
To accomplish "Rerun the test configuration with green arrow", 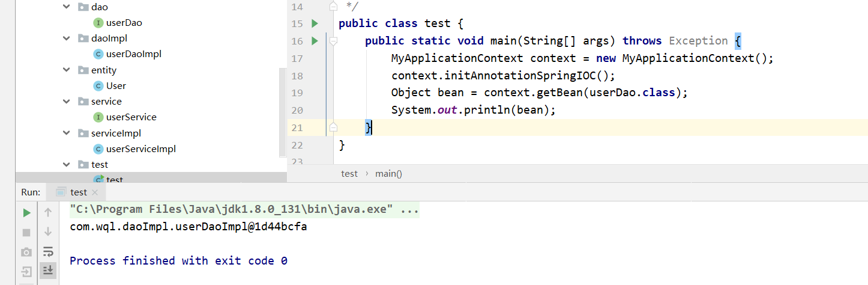I will (26, 212).
